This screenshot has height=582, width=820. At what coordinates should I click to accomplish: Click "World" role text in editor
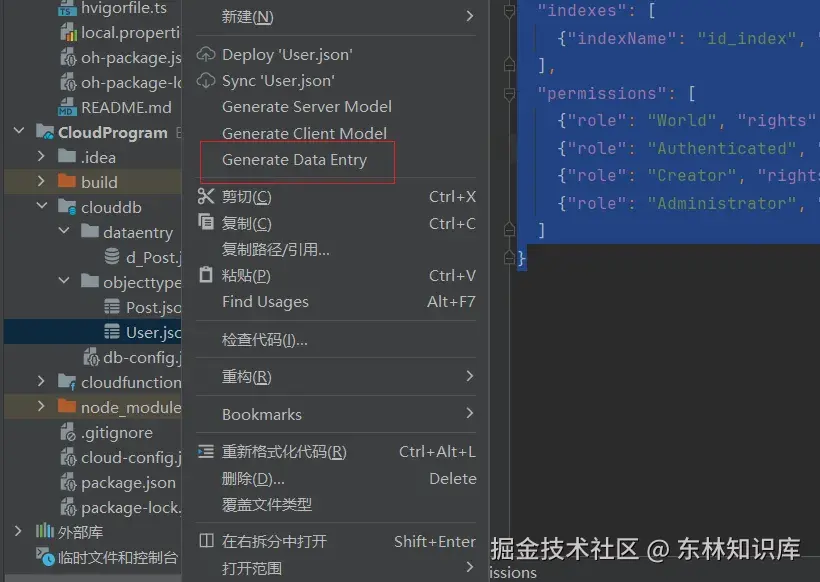[x=681, y=120]
